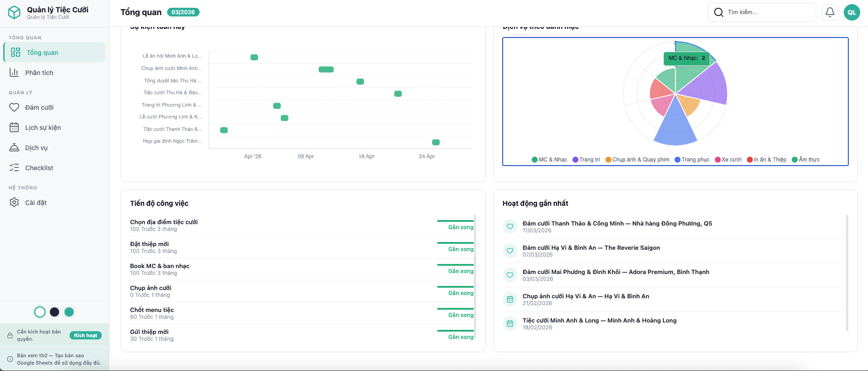Open the Dịch vụ section

36,148
